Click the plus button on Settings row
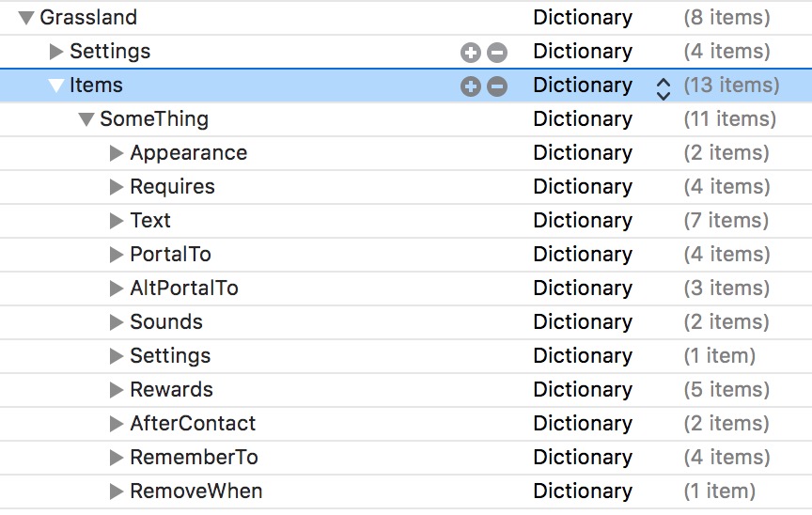The image size is (812, 515). (470, 53)
